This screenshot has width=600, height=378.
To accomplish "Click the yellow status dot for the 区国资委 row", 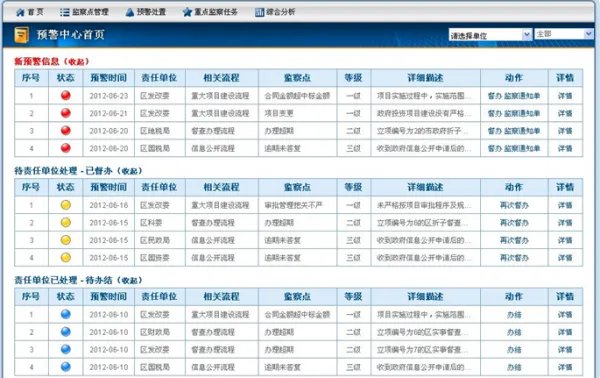I will [x=66, y=257].
